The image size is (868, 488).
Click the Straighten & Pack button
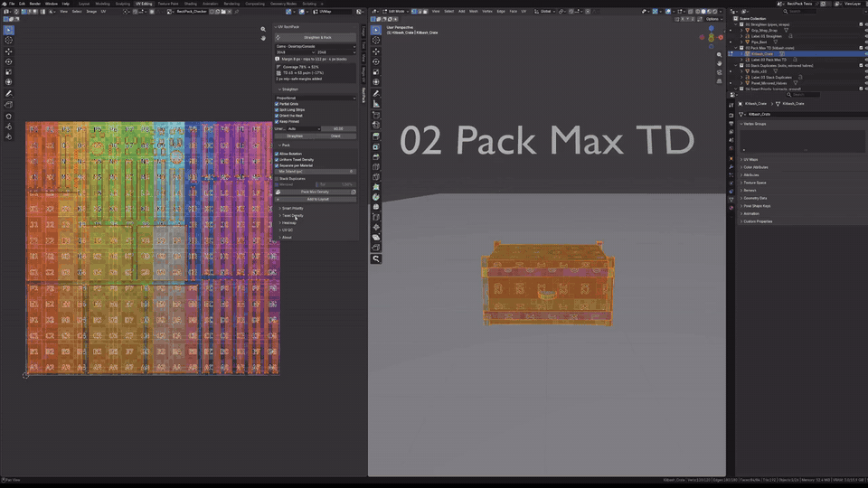click(316, 37)
